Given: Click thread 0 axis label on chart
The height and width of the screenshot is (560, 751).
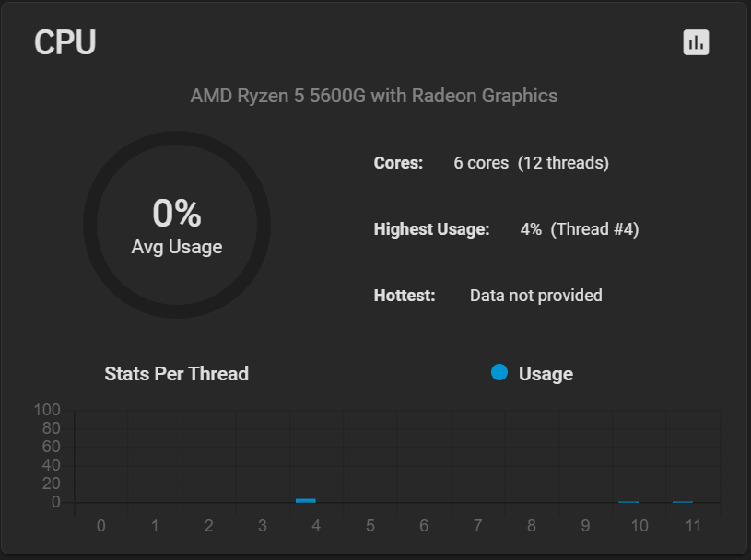Looking at the screenshot, I should tap(101, 526).
